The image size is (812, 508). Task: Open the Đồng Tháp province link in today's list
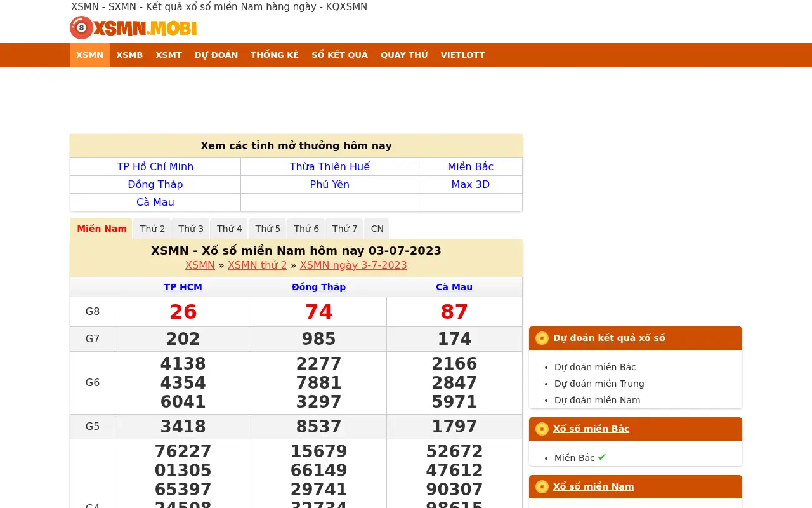click(155, 184)
